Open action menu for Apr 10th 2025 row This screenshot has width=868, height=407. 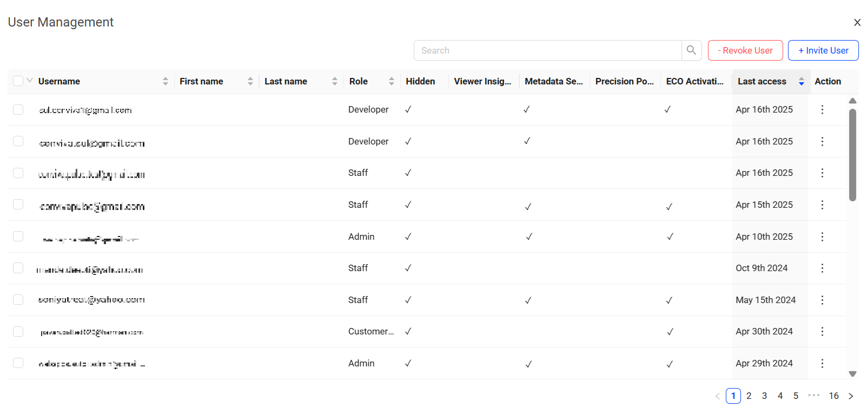point(822,237)
